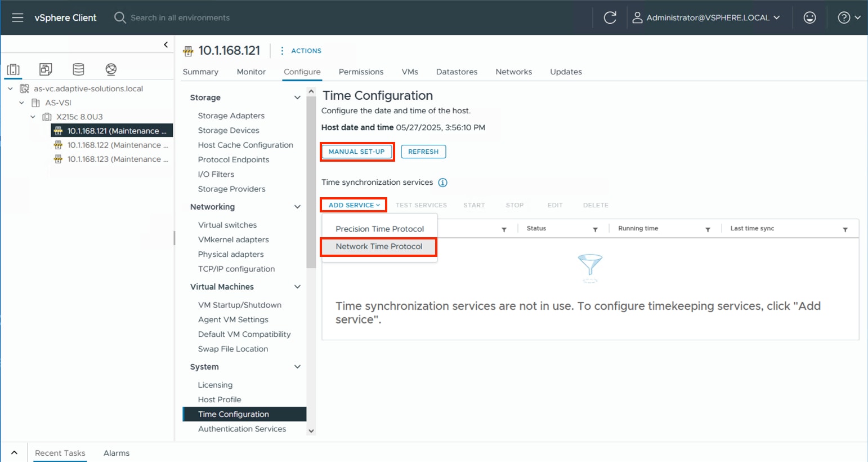
Task: Open the Hosts and Clusters inventory view
Action: click(x=13, y=69)
